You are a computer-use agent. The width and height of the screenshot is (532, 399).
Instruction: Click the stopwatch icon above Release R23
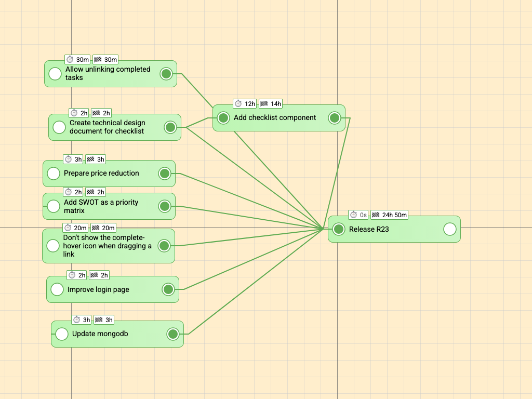pyautogui.click(x=353, y=215)
